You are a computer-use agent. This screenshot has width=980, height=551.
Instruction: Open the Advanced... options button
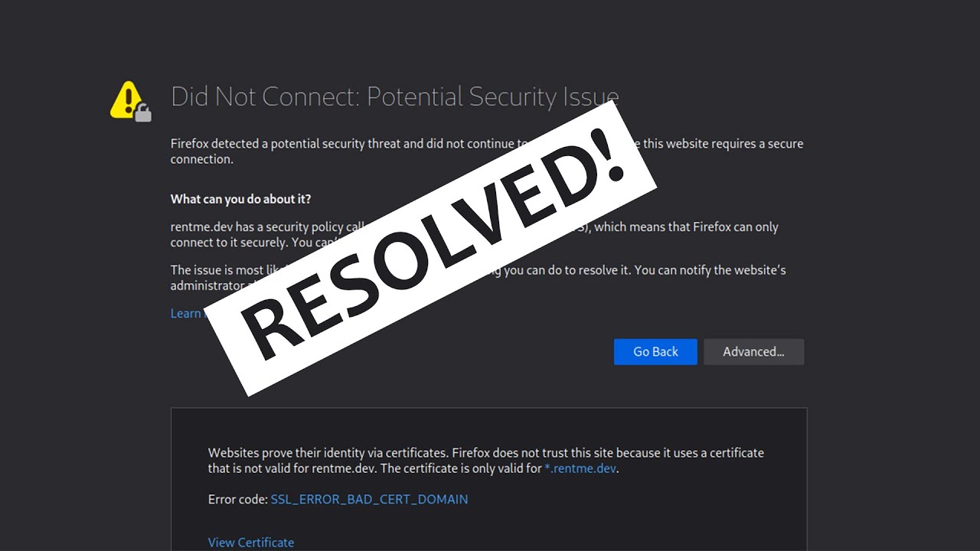pos(753,352)
